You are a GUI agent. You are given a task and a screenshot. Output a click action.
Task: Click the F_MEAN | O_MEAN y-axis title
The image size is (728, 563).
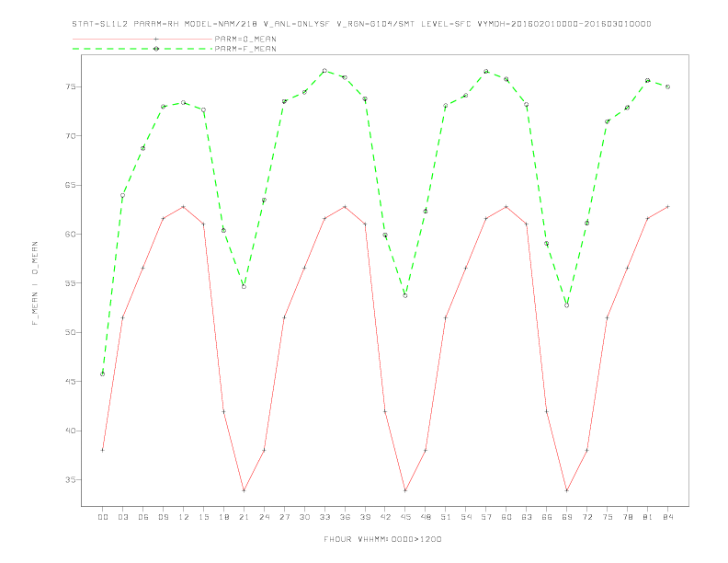[x=35, y=283]
